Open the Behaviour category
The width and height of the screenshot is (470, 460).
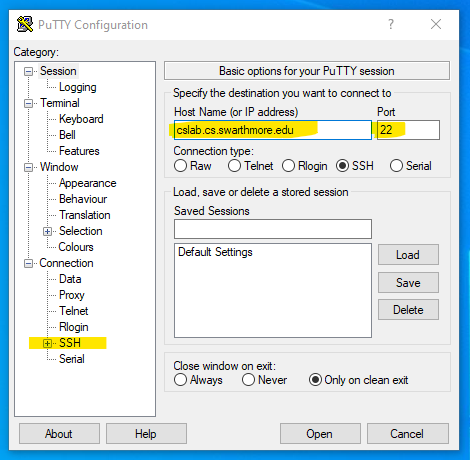pyautogui.click(x=83, y=199)
